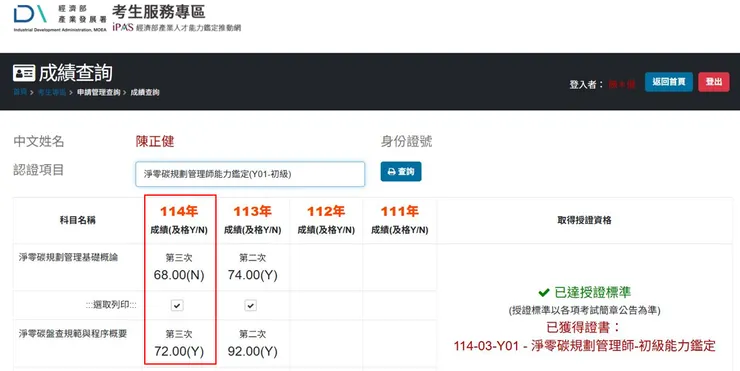Click the 113年 column header
The image size is (740, 371).
click(252, 211)
